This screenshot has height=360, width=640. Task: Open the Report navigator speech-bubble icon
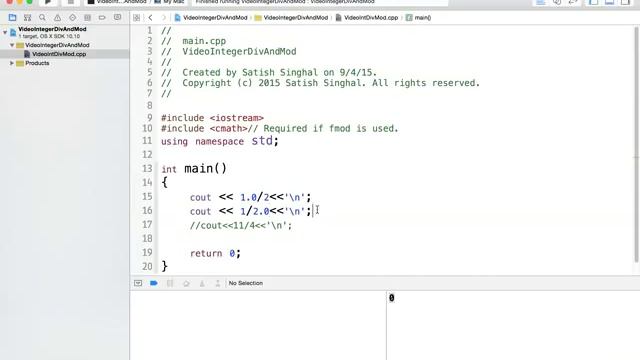pyautogui.click(x=118, y=18)
